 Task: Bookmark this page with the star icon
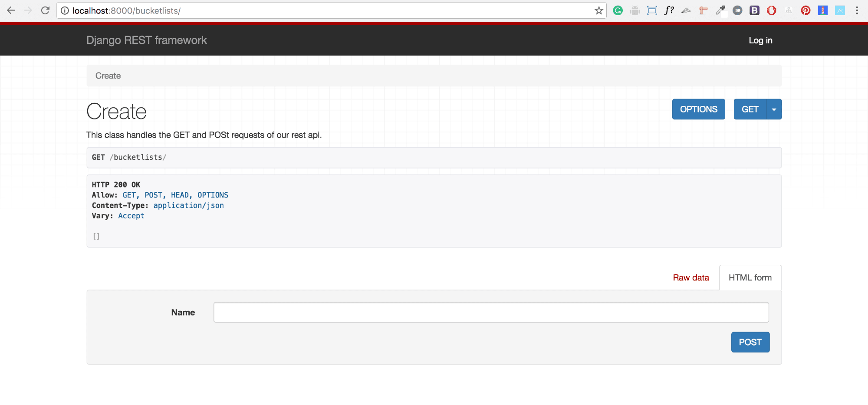599,10
